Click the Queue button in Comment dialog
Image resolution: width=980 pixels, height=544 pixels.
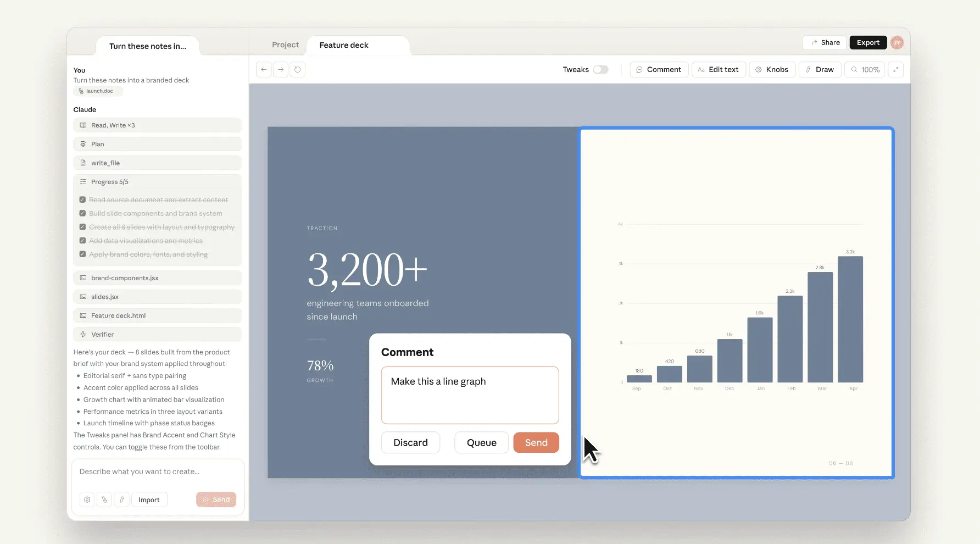coord(481,442)
